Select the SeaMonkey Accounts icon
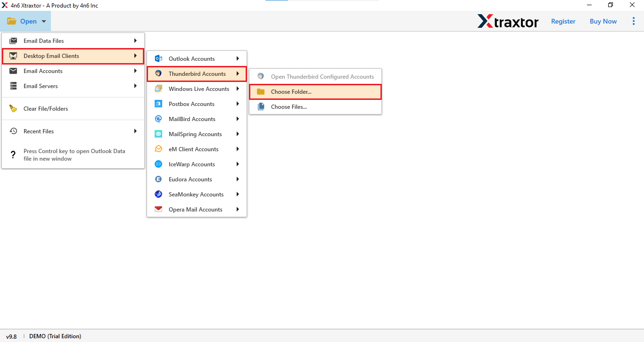The width and height of the screenshot is (644, 342). point(158,194)
